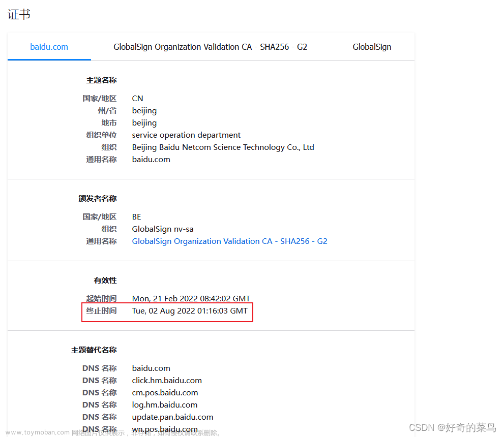Select DNS name log.hm.baidu.com
Screen dimensions: 504x437
pyautogui.click(x=165, y=405)
